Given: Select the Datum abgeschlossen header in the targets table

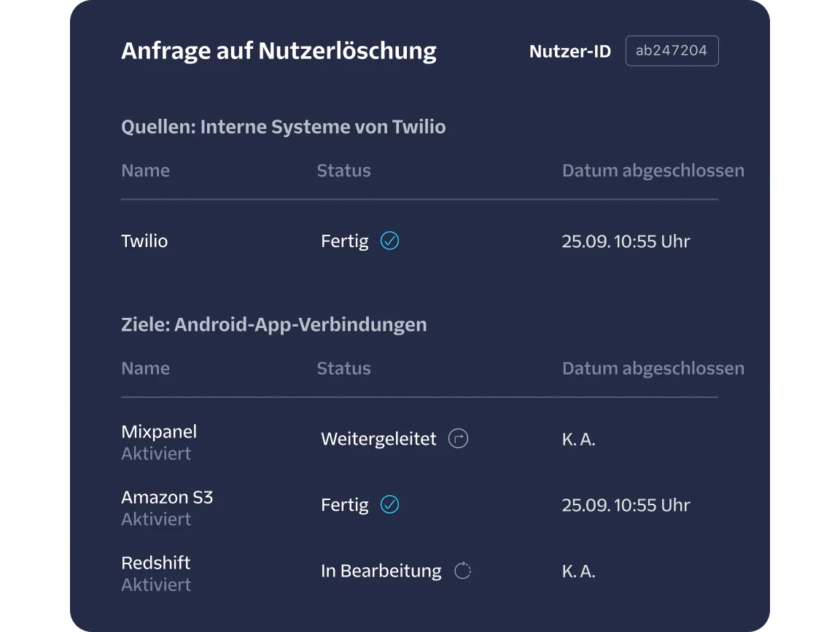Looking at the screenshot, I should [x=653, y=368].
